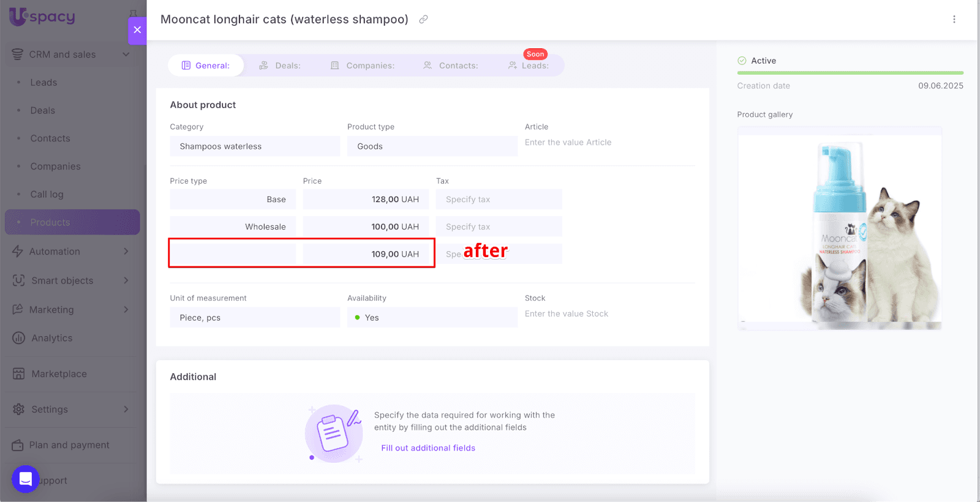Image resolution: width=980 pixels, height=502 pixels.
Task: Open Marketplace in the sidebar
Action: [x=59, y=374]
